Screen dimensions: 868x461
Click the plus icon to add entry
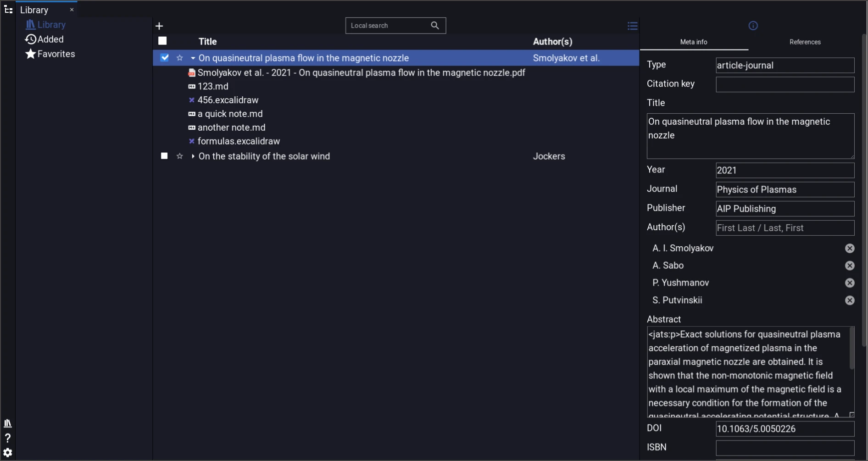[x=159, y=26]
